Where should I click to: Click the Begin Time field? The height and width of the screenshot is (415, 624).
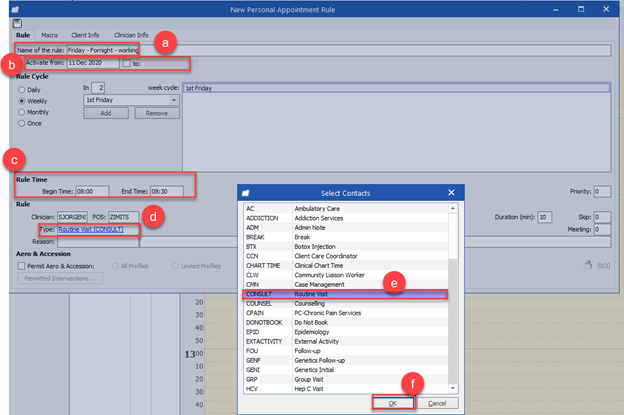[x=92, y=191]
